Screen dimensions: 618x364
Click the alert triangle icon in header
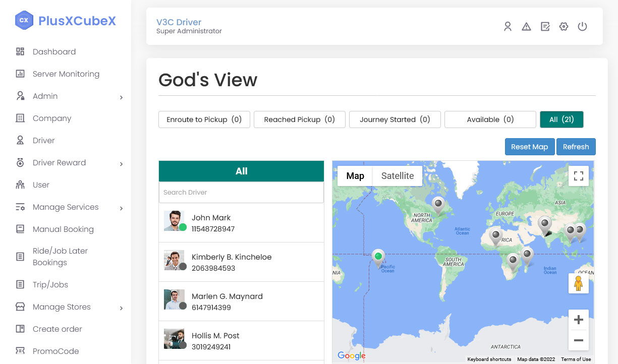point(526,27)
